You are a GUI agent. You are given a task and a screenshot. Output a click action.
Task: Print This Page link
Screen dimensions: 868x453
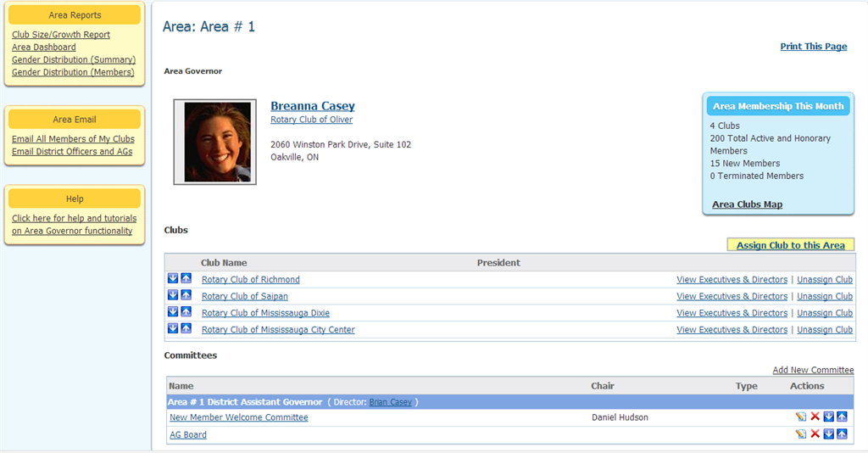click(813, 47)
